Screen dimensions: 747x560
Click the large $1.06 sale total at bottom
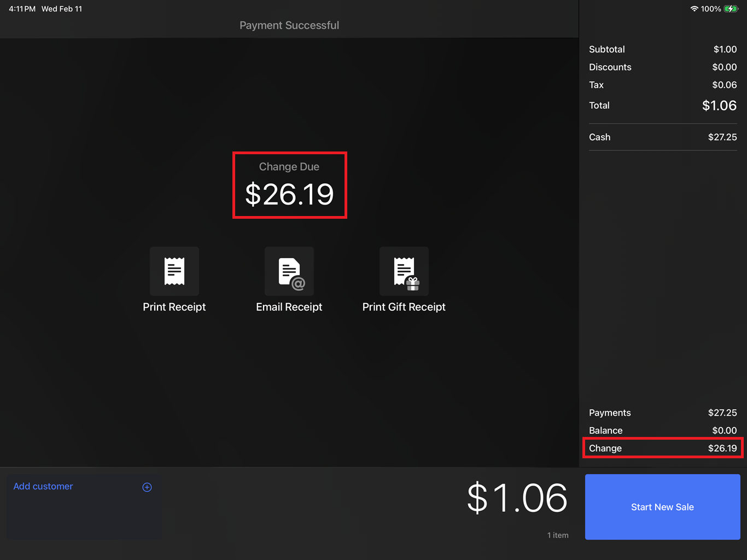pos(517,498)
